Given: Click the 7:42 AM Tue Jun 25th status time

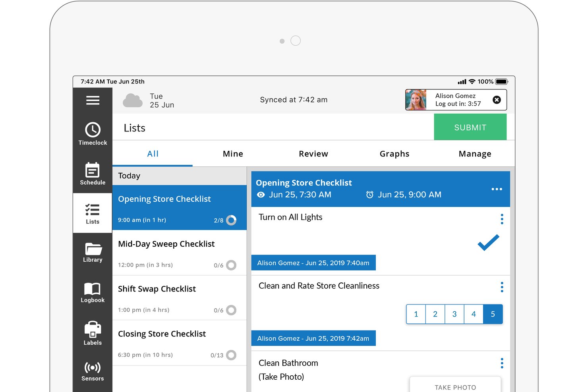Looking at the screenshot, I should pyautogui.click(x=112, y=81).
